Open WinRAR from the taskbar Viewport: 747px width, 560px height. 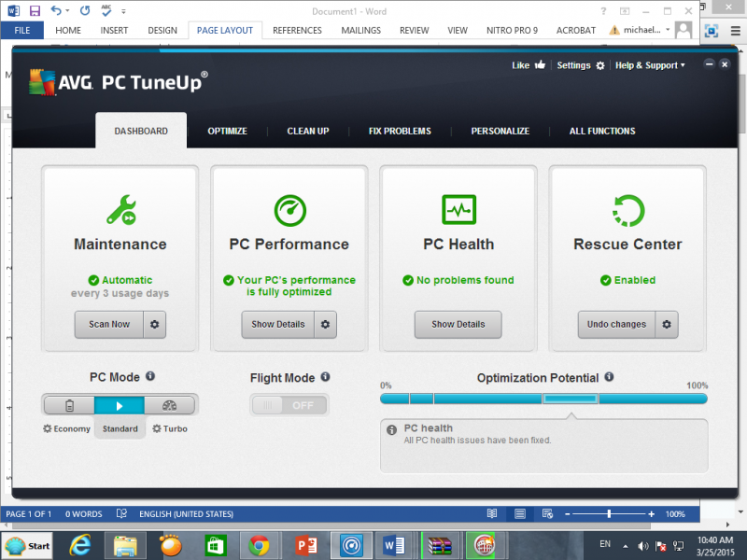coord(440,546)
